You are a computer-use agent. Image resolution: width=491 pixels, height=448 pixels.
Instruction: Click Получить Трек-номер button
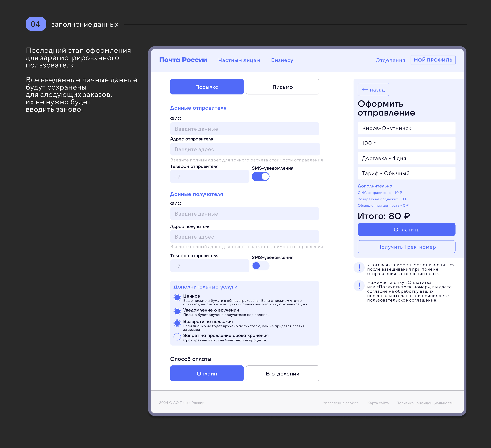pos(406,247)
